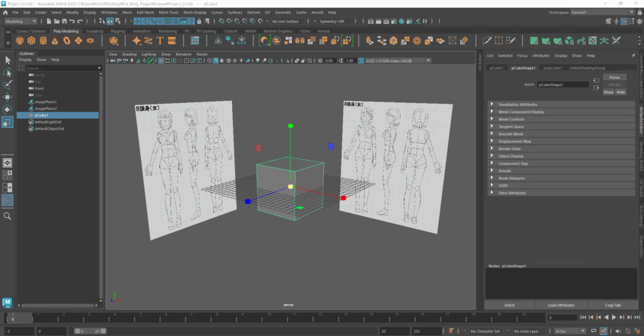644x336 pixels.
Task: Expand the Tessellation Attributes section
Action: 561,104
